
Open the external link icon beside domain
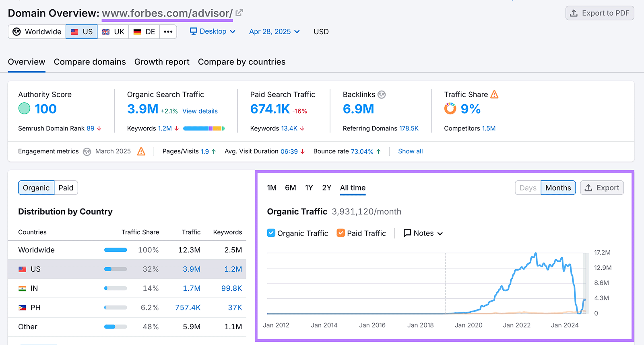coord(239,13)
